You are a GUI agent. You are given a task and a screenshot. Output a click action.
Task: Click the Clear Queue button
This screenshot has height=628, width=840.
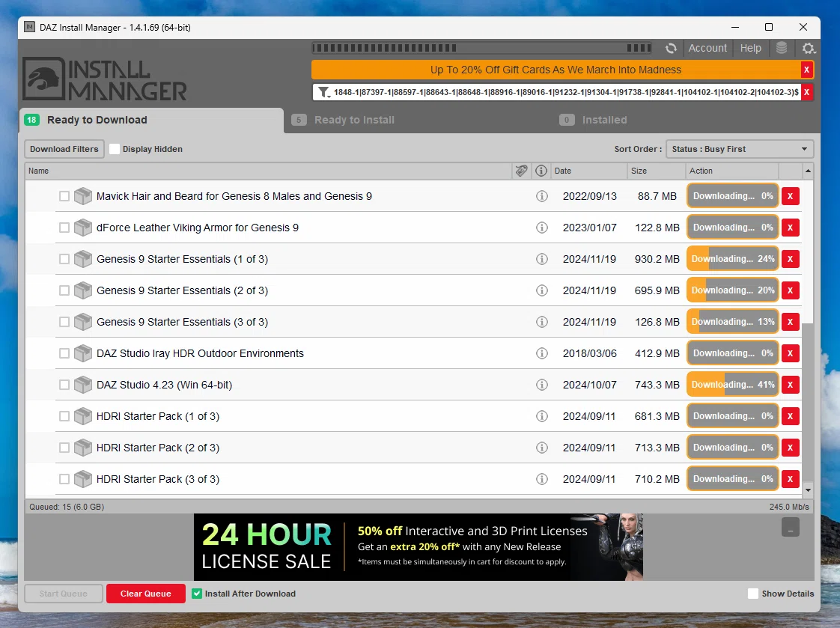[x=146, y=594]
